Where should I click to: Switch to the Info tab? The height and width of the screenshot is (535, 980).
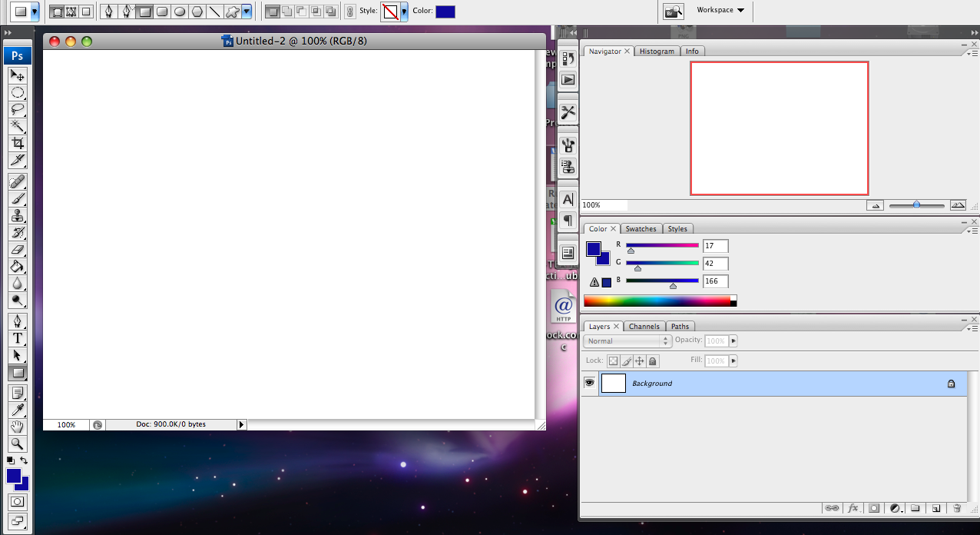[x=692, y=51]
